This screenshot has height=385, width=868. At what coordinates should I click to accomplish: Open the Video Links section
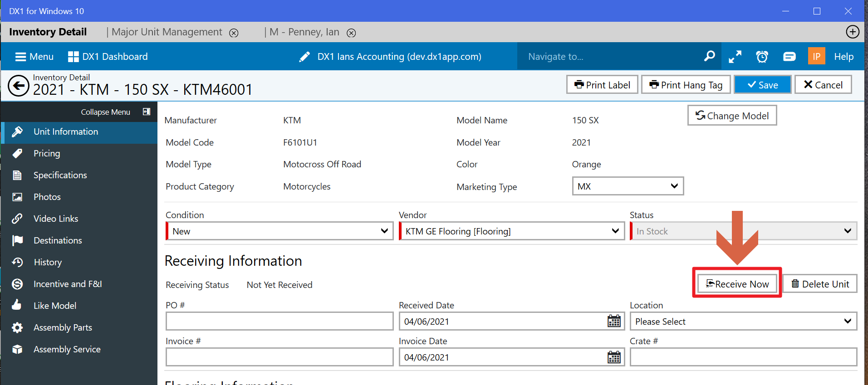tap(79, 219)
